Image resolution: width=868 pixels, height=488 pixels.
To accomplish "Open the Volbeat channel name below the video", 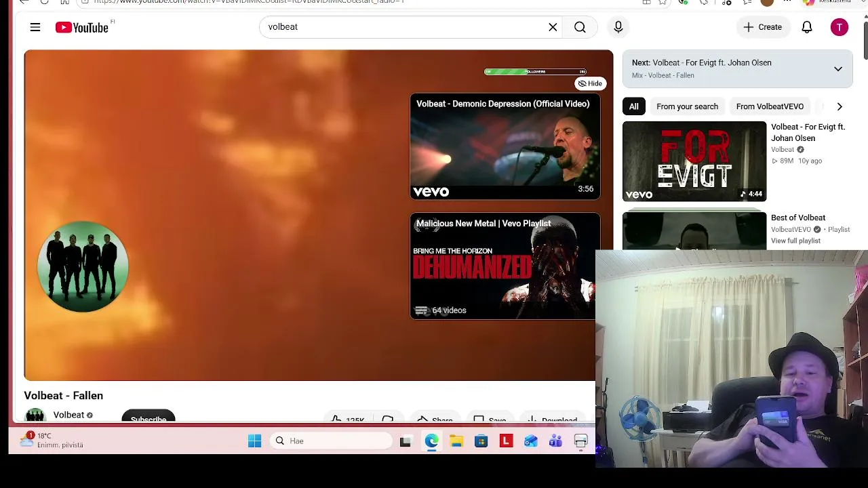I will pos(68,415).
